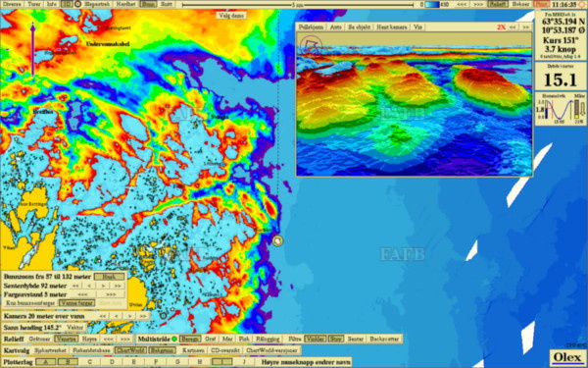The height and width of the screenshot is (368, 588).
Task: Open the Turer menu
Action: [34, 4]
